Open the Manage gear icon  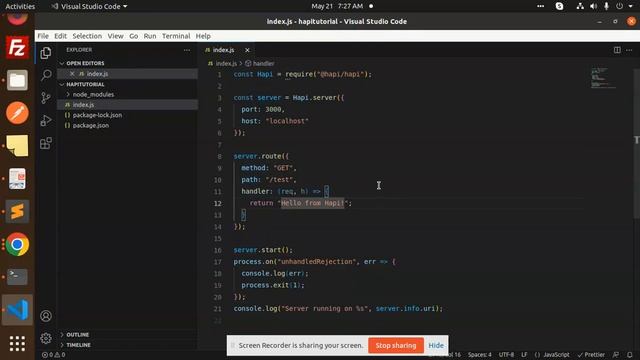tap(46, 338)
